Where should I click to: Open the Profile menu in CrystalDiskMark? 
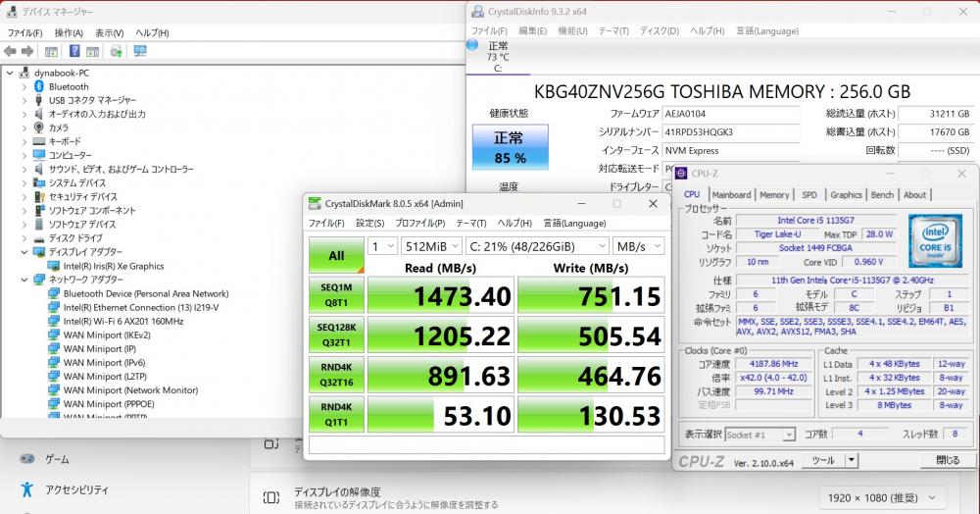420,224
